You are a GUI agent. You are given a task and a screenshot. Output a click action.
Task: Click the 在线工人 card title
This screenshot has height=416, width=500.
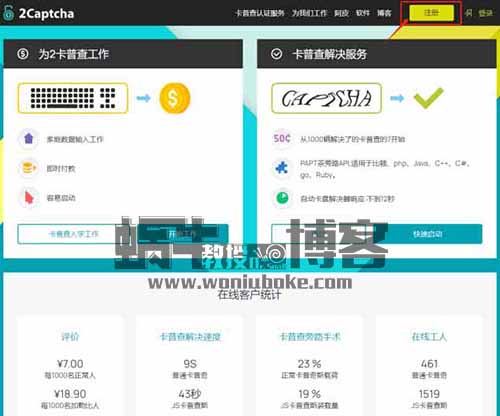coord(429,337)
